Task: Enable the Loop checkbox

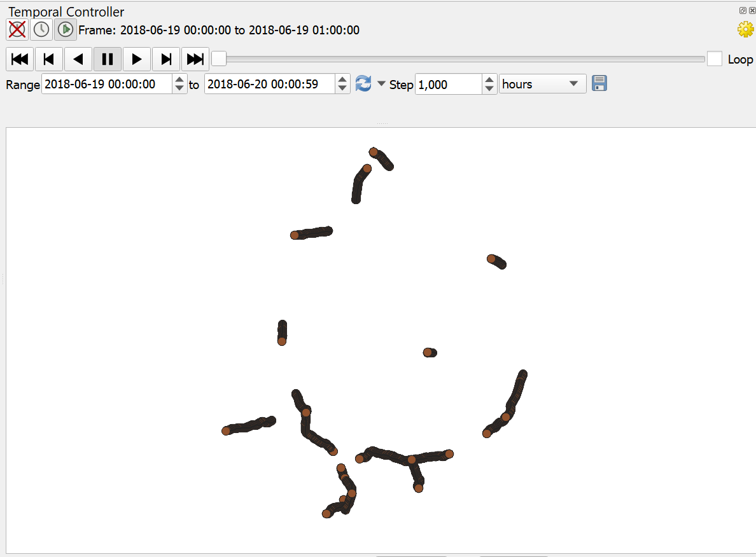Action: click(714, 58)
